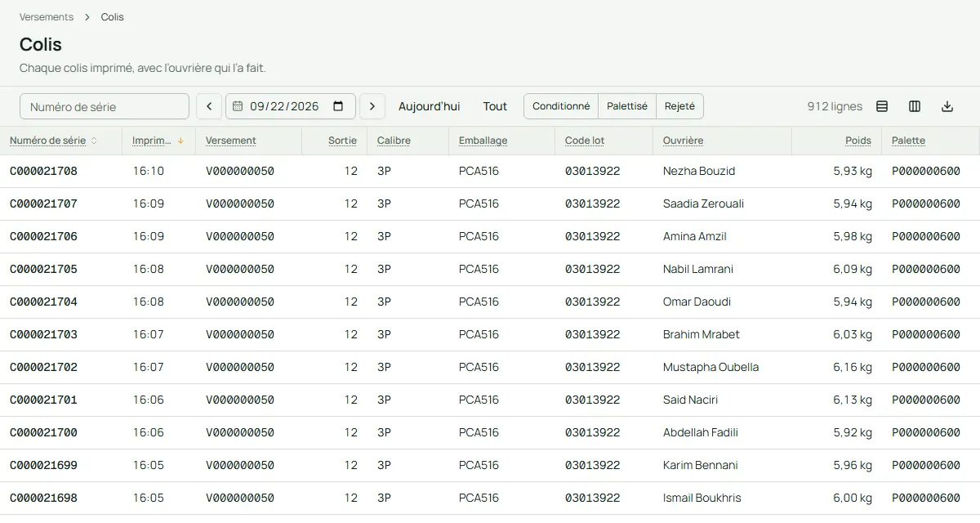Show all dates with Tout button
This screenshot has width=980, height=523.
tap(495, 106)
